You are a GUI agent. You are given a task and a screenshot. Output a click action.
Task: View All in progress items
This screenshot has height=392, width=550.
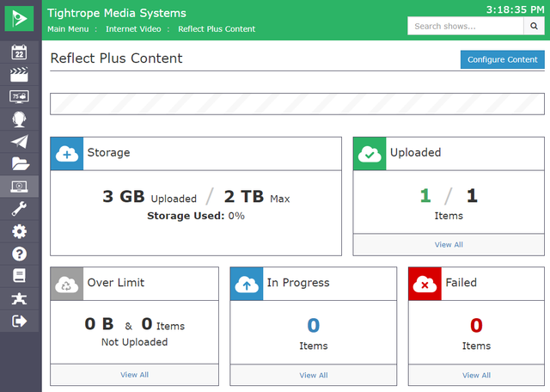(313, 376)
